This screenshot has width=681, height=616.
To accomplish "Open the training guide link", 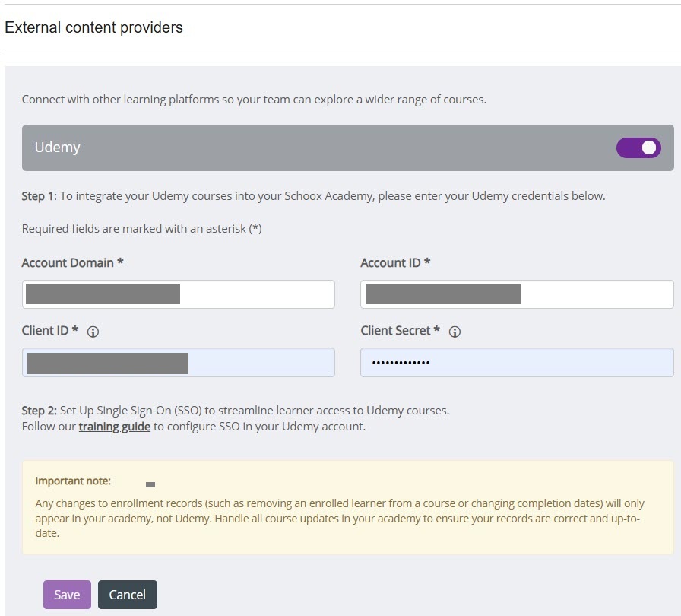I will click(x=114, y=427).
